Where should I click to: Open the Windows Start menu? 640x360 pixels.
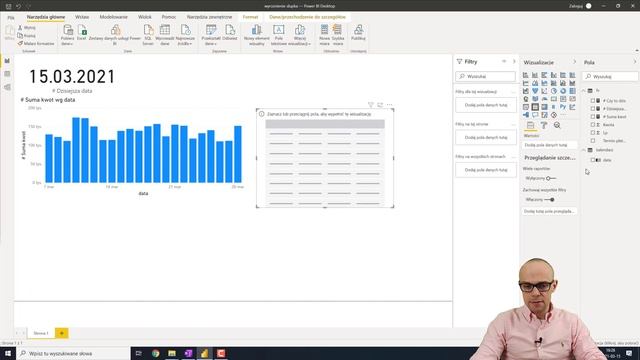[8, 353]
